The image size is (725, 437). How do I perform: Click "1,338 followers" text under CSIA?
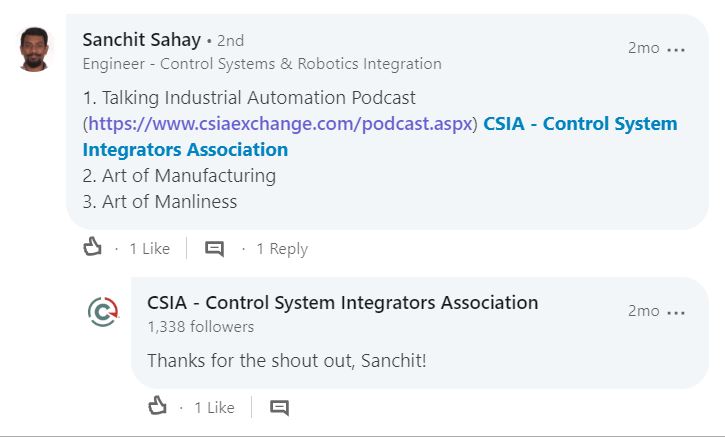coord(200,327)
